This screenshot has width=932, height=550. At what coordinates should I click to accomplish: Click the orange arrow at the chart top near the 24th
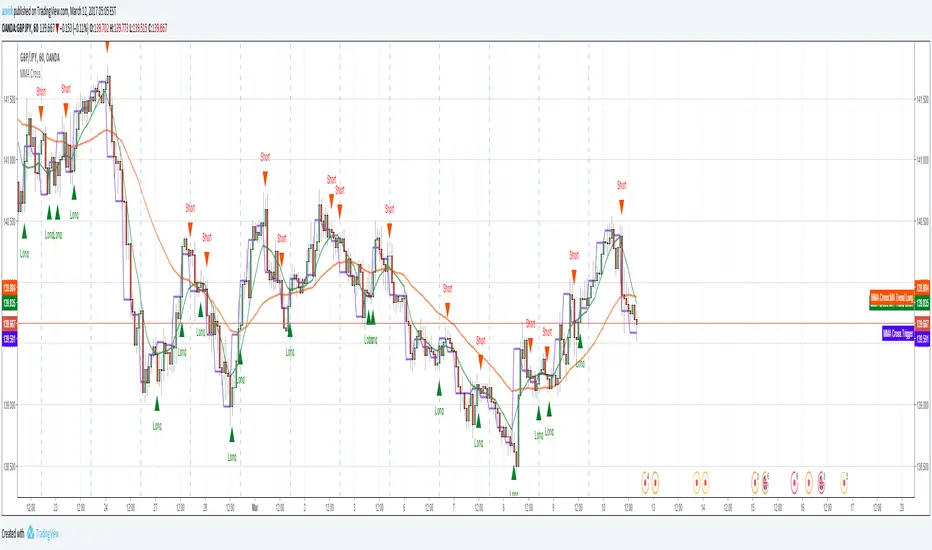(x=107, y=46)
